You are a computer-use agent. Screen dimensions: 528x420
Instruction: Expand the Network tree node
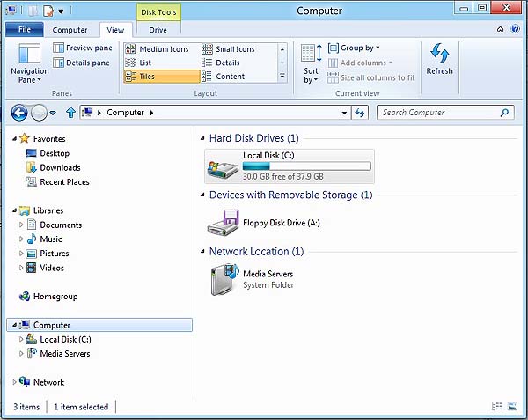pos(14,382)
